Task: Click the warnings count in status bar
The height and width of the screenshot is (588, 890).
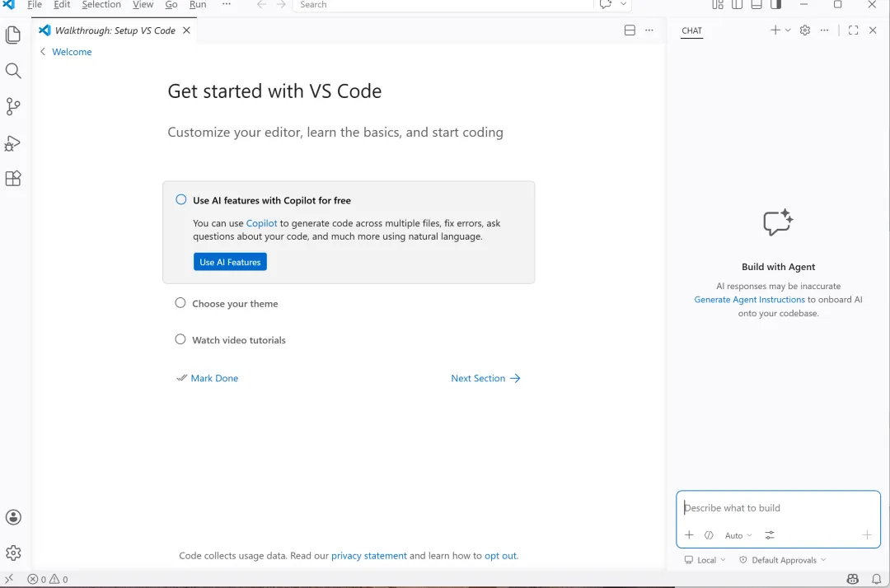Action: [59, 579]
